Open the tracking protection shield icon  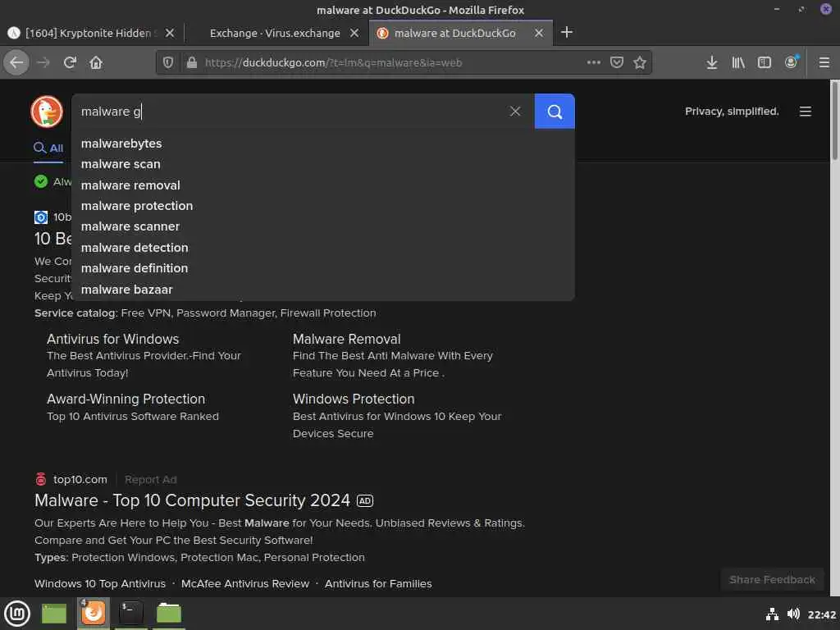click(x=168, y=62)
